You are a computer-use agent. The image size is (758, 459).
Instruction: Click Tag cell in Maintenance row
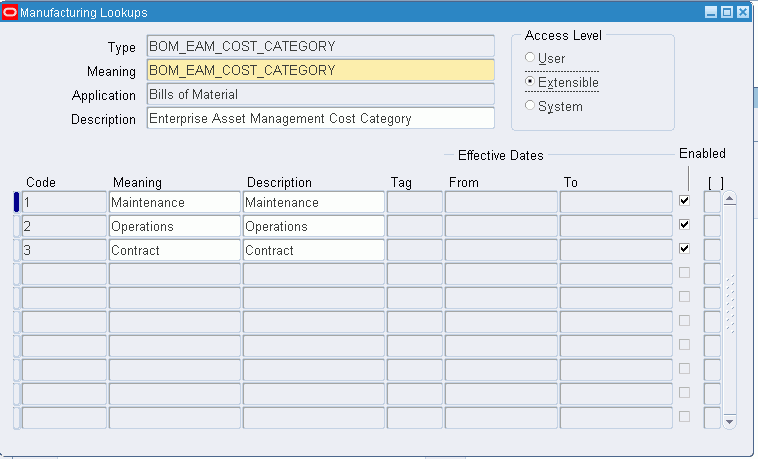click(415, 202)
